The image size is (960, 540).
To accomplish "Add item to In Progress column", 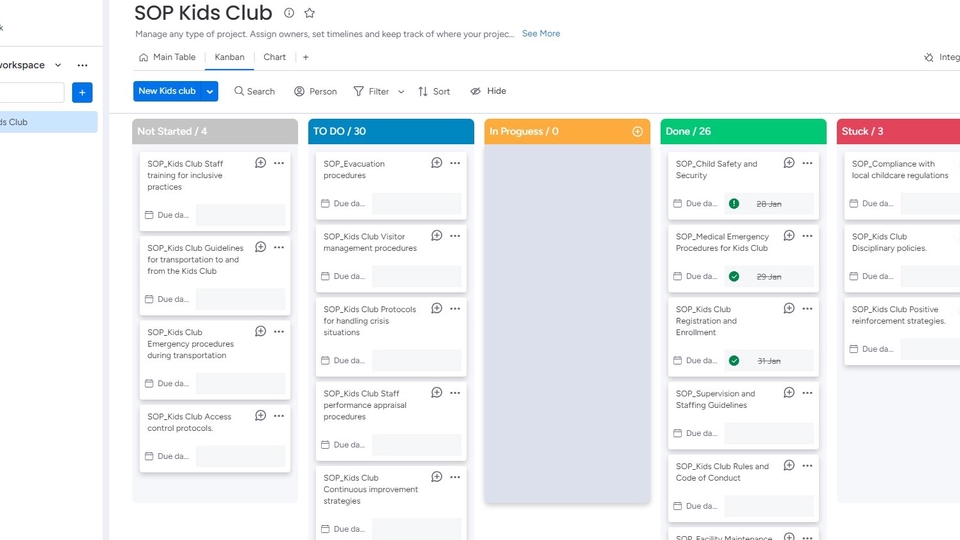I will tap(637, 132).
